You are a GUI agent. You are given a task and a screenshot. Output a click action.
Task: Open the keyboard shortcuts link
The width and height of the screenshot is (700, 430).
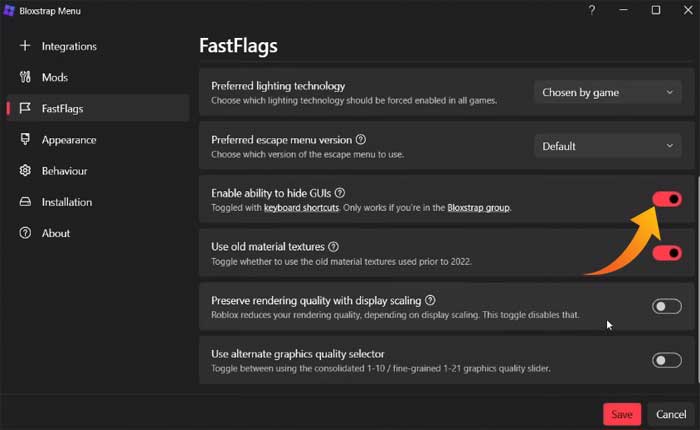(x=301, y=208)
